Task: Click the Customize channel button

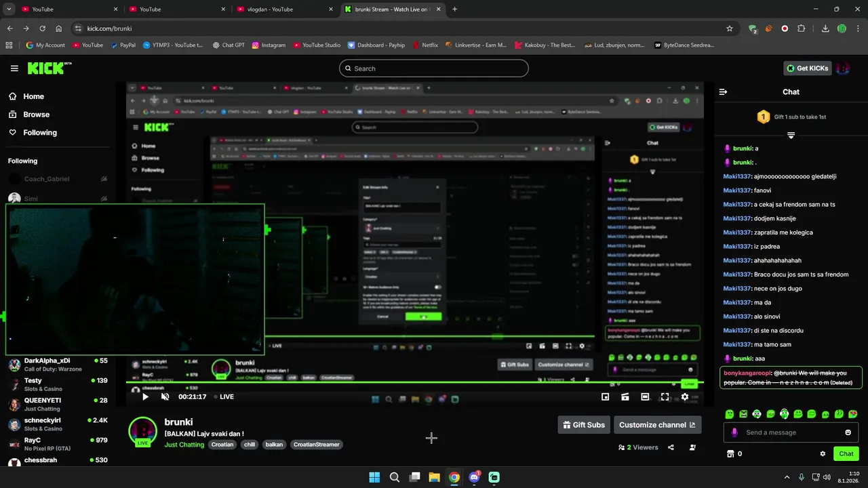Action: point(657,425)
